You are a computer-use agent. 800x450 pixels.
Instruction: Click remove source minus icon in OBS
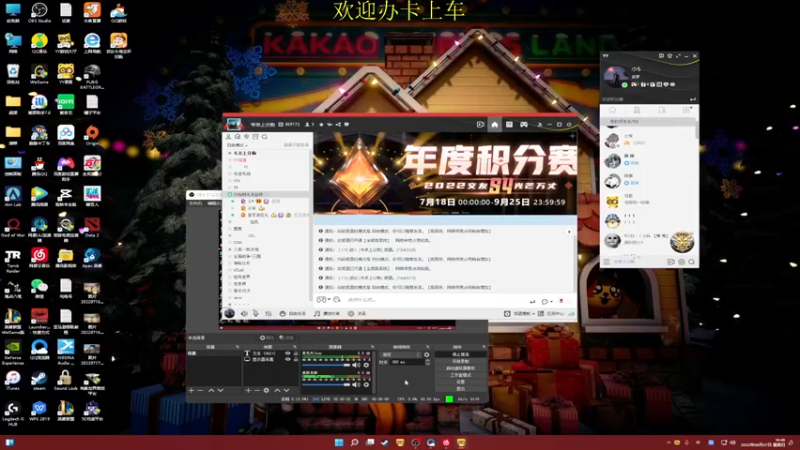pyautogui.click(x=257, y=390)
